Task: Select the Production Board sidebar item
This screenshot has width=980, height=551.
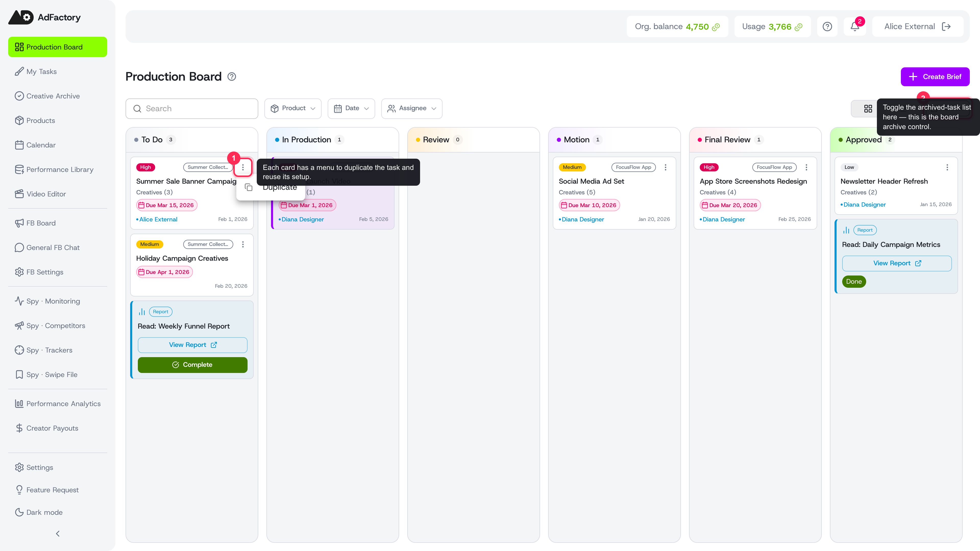Action: pyautogui.click(x=57, y=47)
